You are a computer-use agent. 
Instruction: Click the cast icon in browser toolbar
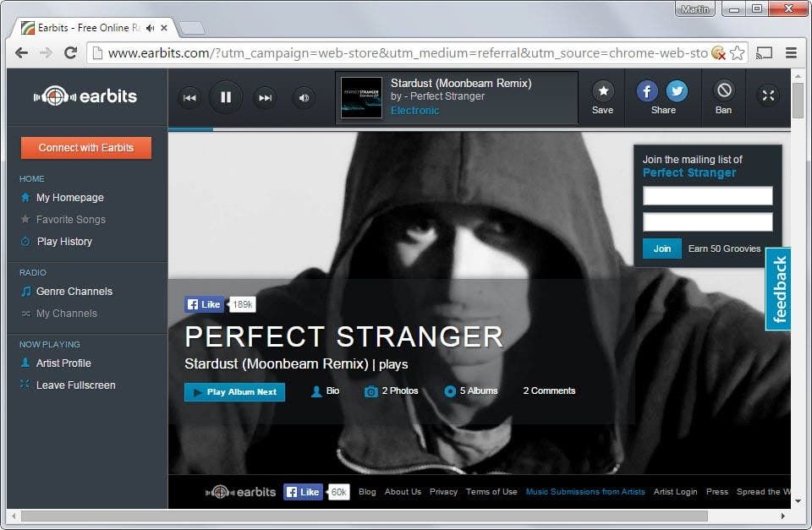pos(764,52)
